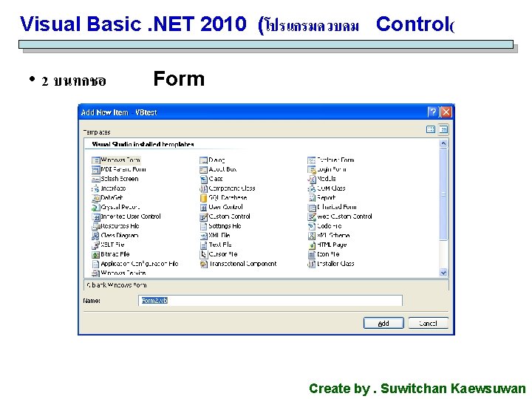Pick Application Configuration File icon
Viewport: 532px width, 399px height.
coord(95,264)
